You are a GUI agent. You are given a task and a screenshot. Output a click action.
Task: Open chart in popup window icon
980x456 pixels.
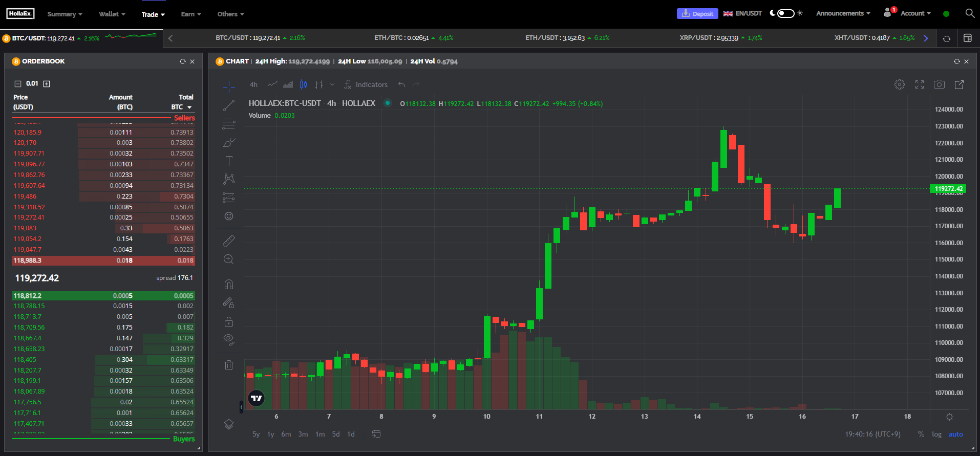pyautogui.click(x=959, y=84)
